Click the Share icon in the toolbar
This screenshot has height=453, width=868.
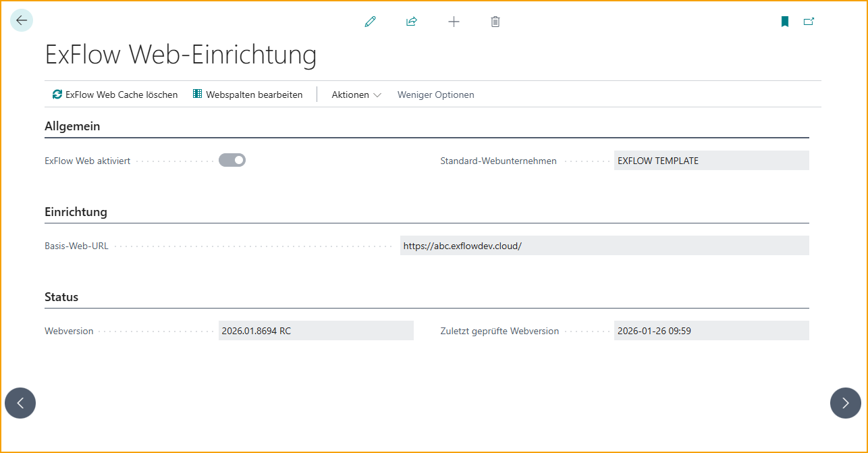(x=412, y=21)
